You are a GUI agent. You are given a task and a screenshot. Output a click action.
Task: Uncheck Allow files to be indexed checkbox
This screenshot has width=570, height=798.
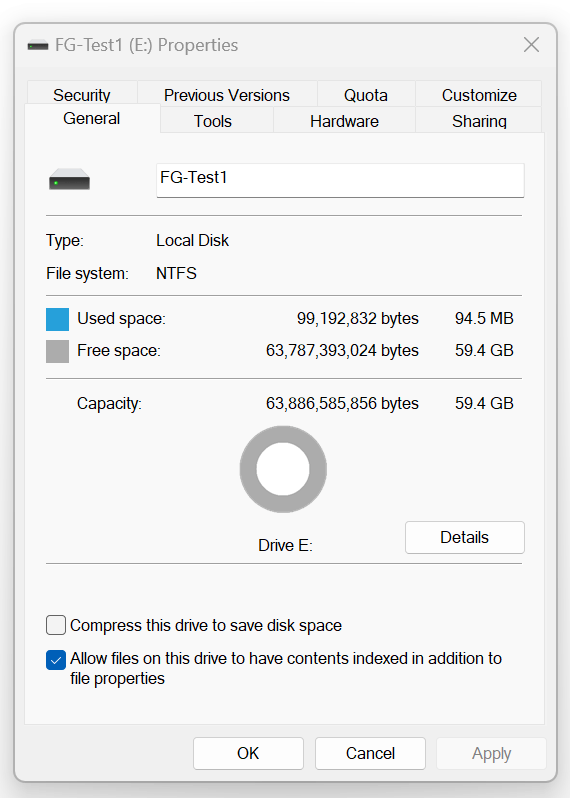coord(56,660)
